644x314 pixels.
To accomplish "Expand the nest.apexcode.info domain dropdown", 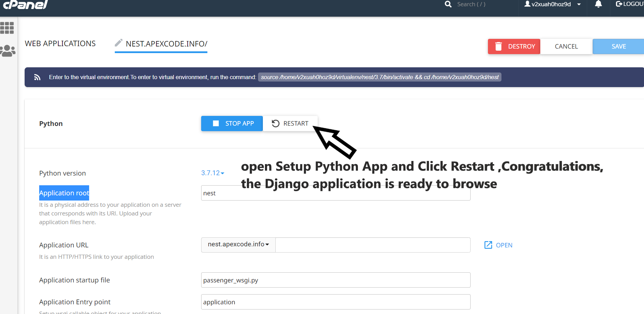I will [238, 245].
